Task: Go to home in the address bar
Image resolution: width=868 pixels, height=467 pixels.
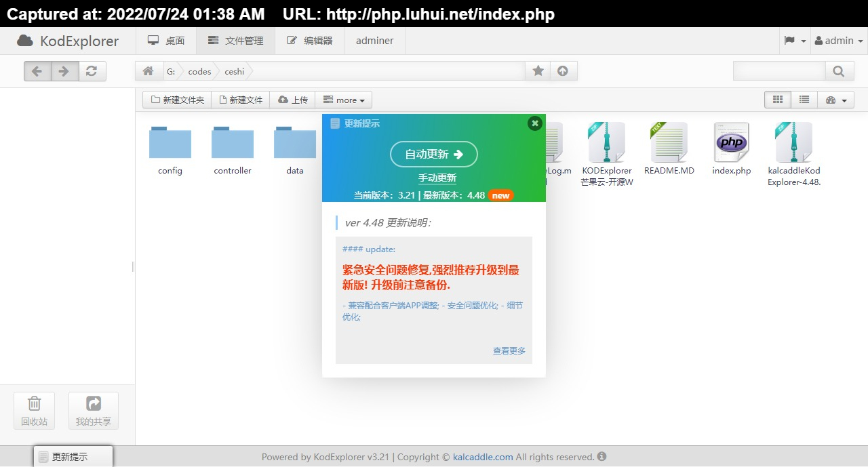Action: pos(148,71)
